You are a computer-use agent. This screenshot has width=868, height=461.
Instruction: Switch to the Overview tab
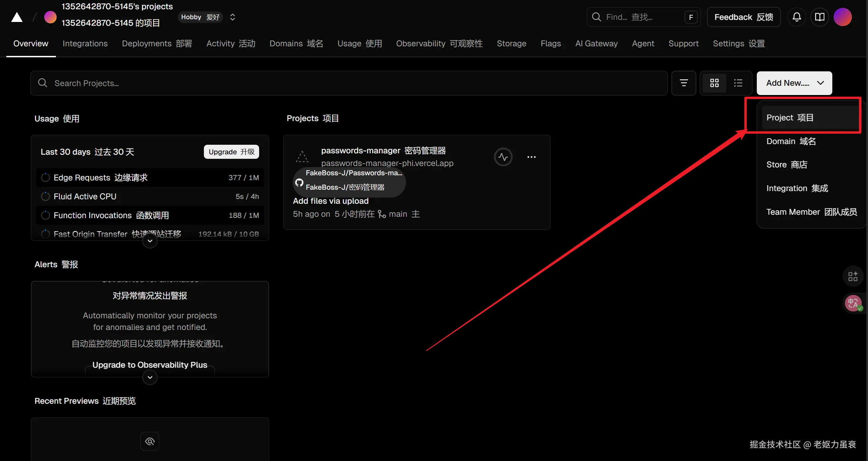coord(31,44)
